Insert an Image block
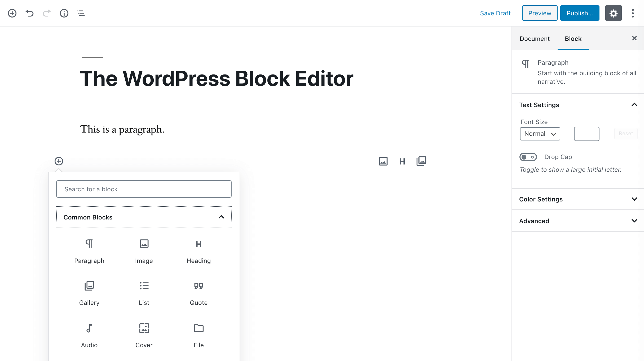 (144, 251)
